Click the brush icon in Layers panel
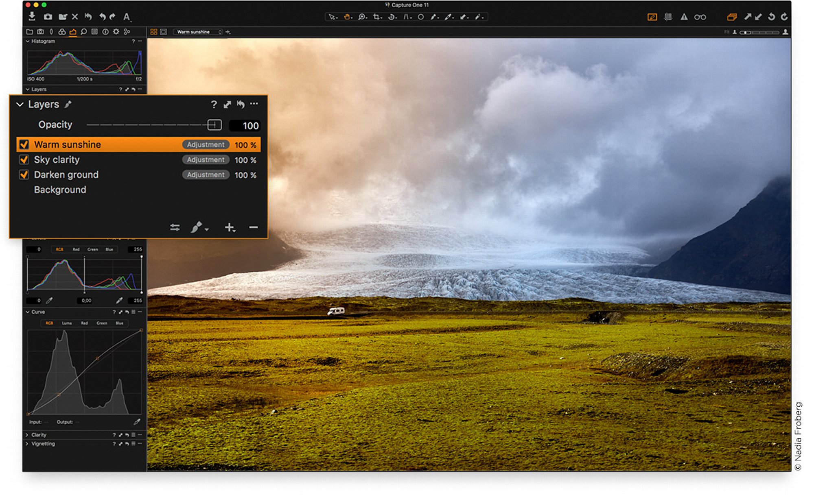Screen dimensions: 814x504 pyautogui.click(x=197, y=227)
